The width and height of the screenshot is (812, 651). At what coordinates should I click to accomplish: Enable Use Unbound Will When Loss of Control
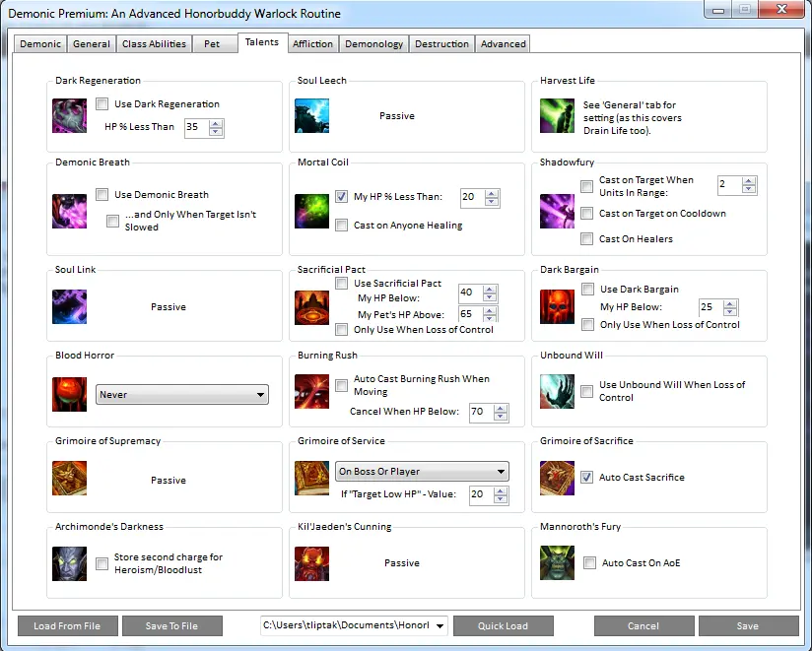(586, 391)
